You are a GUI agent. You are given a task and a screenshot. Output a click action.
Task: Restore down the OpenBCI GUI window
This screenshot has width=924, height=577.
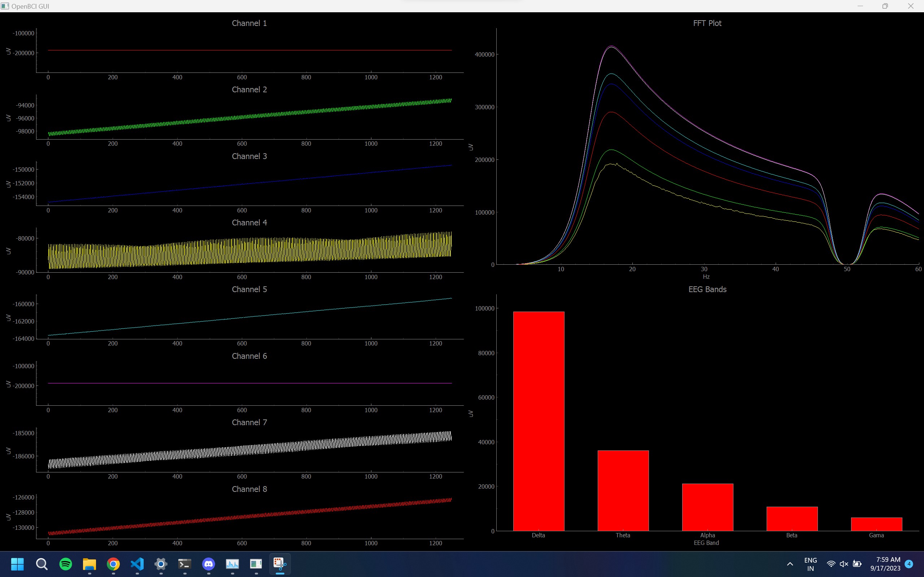pyautogui.click(x=885, y=6)
